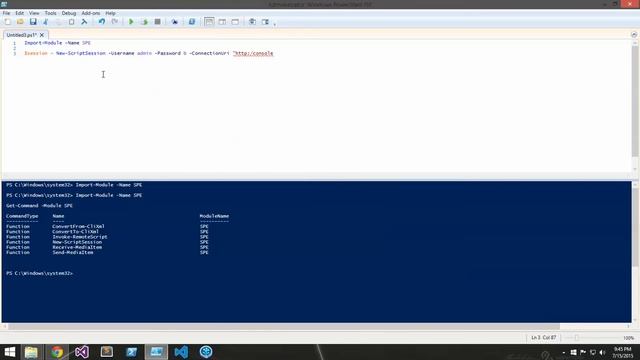This screenshot has width=640, height=360.
Task: Click New-ScriptSession in script line 3
Action: tap(81, 53)
